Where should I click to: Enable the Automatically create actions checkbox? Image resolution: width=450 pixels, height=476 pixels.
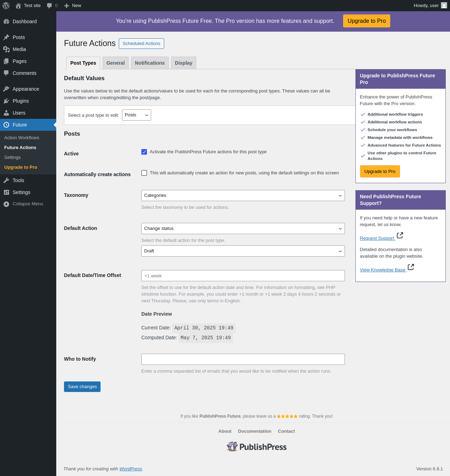coord(144,173)
